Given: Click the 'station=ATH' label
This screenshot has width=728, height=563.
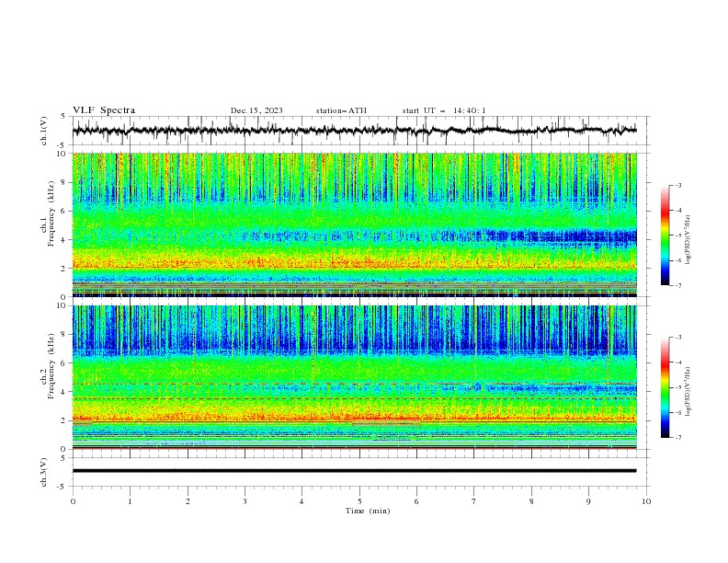Looking at the screenshot, I should (x=341, y=110).
